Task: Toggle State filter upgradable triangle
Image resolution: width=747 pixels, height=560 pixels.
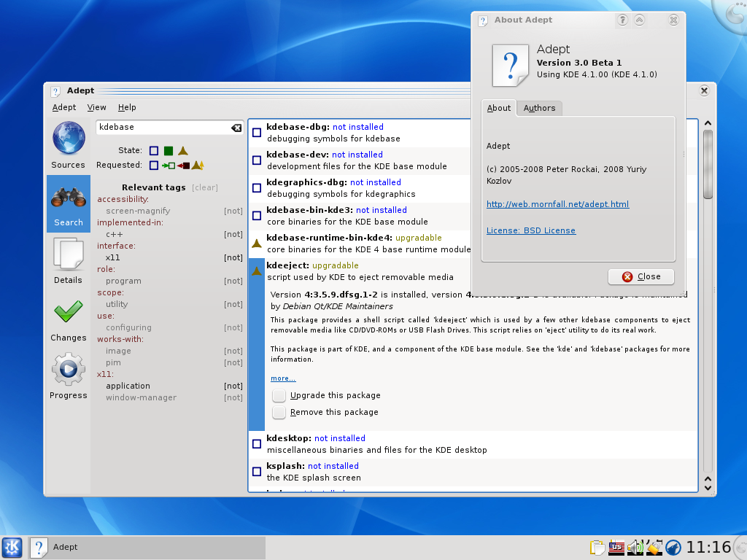Action: [183, 151]
